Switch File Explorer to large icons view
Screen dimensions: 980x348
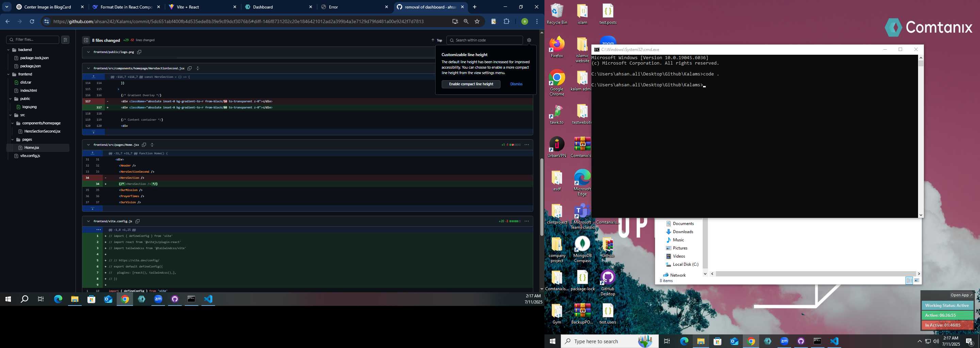click(917, 280)
